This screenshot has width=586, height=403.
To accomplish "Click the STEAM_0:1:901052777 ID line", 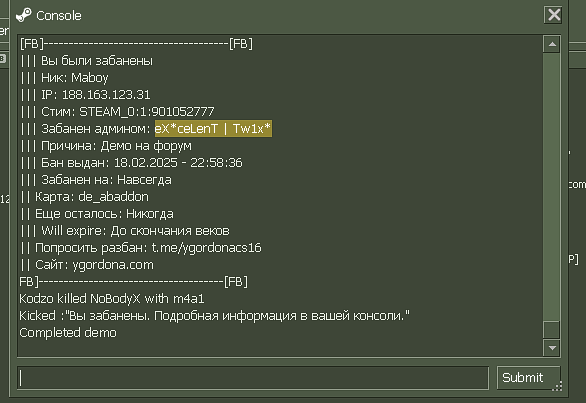I will [x=118, y=112].
